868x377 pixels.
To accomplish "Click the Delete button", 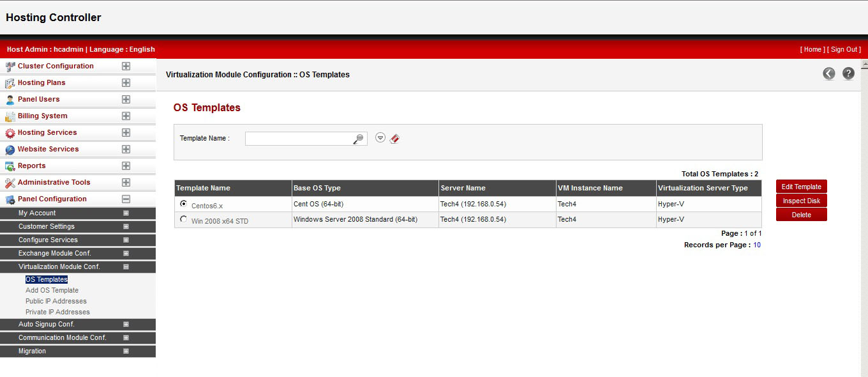I will coord(802,215).
